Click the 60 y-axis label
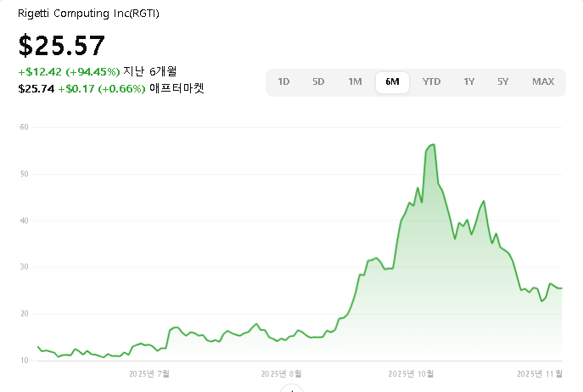583x392 pixels. click(24, 127)
